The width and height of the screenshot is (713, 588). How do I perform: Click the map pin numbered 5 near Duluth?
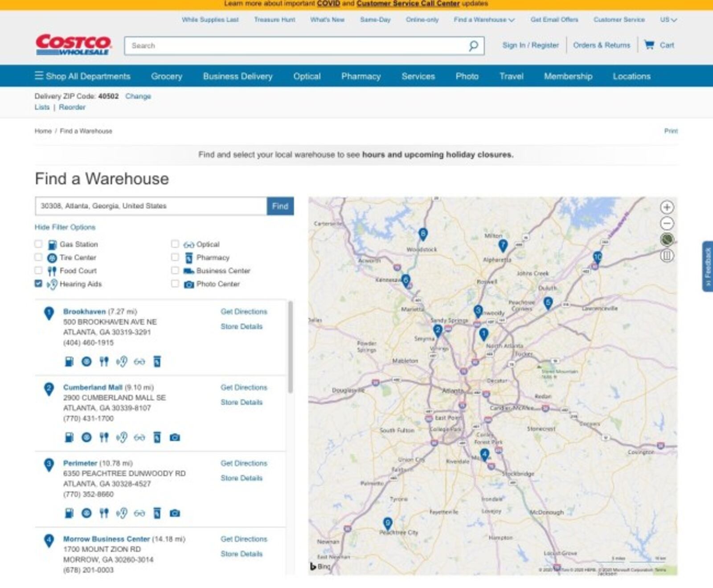pyautogui.click(x=548, y=303)
